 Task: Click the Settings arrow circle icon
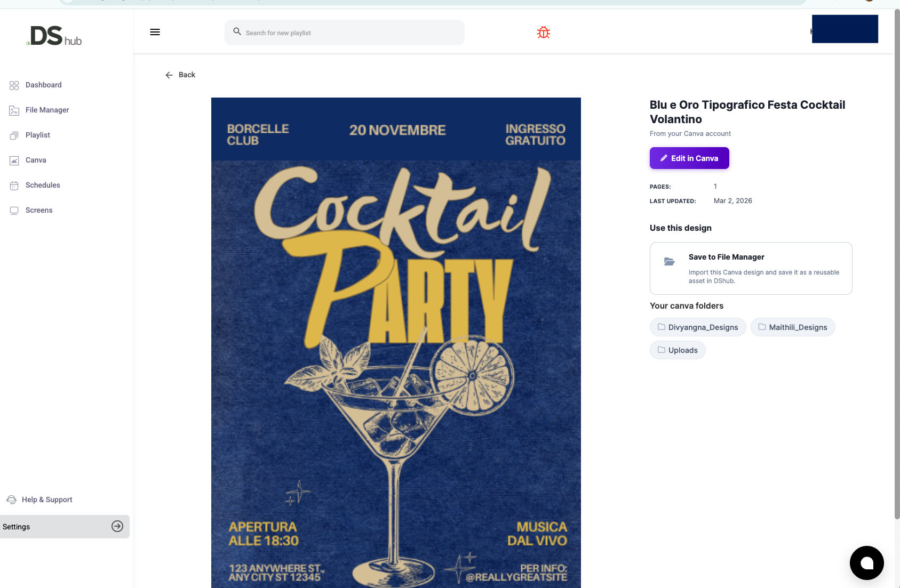(117, 527)
